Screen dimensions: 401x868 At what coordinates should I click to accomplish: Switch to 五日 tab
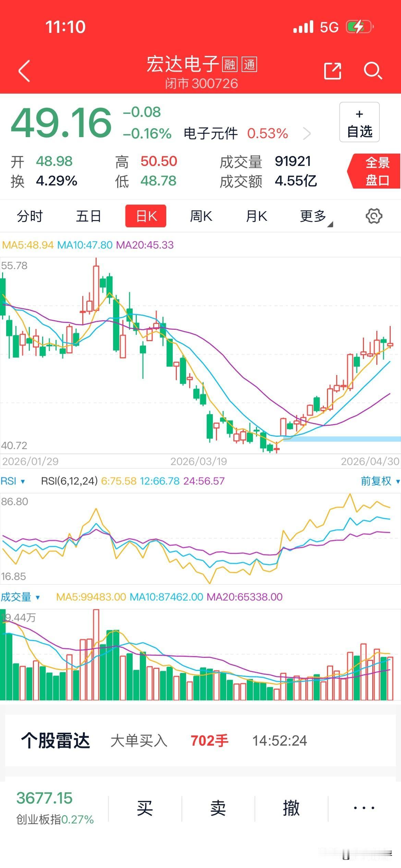pyautogui.click(x=88, y=216)
